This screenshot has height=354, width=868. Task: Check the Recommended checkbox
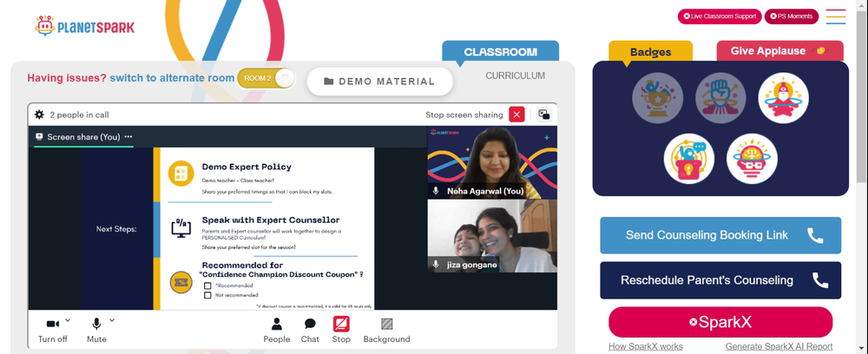click(x=207, y=286)
